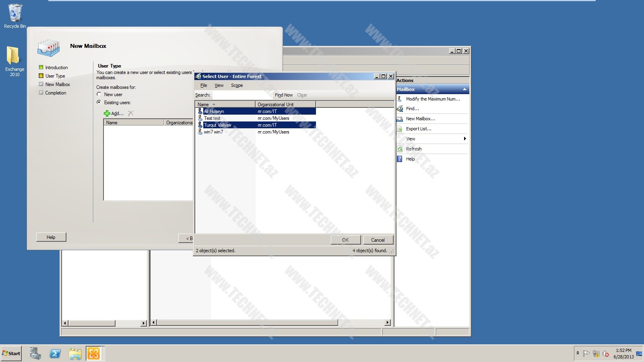Click the green Add plus icon
Screen dimensions: 644x362
107,113
